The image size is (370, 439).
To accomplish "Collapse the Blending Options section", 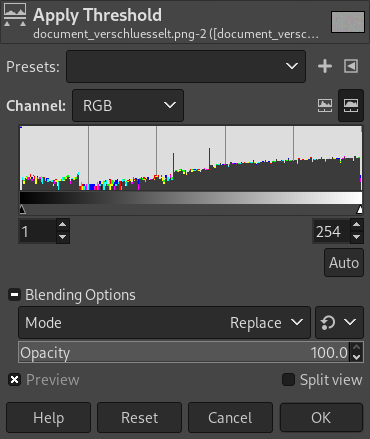I will 14,295.
